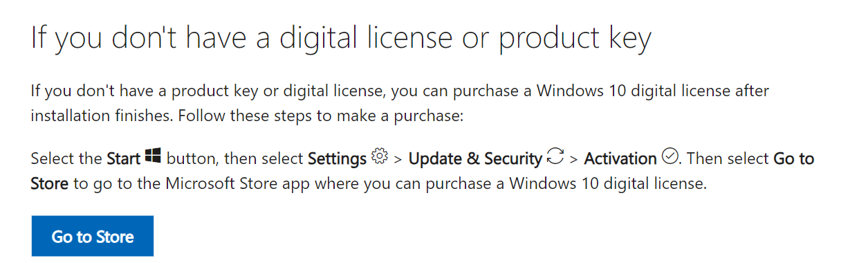Click the paragraph starting "If you don't have a product key"
This screenshot has height=263, width=868.
[400, 102]
